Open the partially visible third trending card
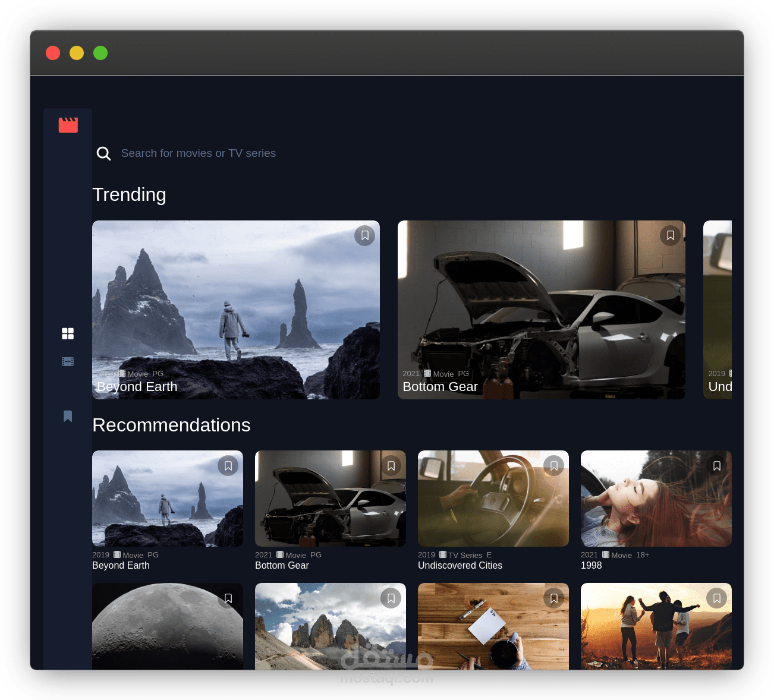Screen dimensions: 774x700 [718, 310]
